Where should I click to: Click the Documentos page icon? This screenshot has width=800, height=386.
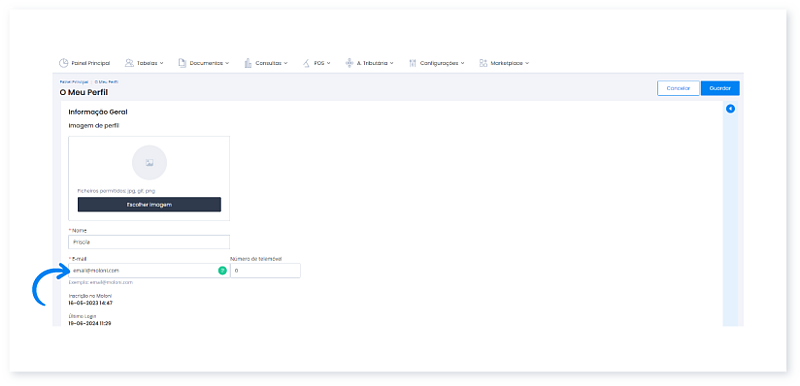(x=182, y=63)
